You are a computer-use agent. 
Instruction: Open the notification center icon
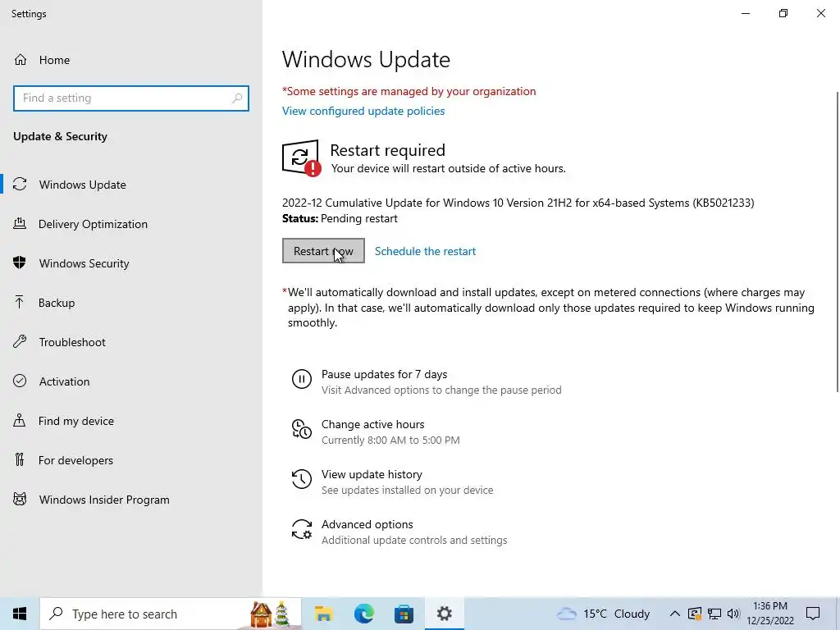coord(813,614)
